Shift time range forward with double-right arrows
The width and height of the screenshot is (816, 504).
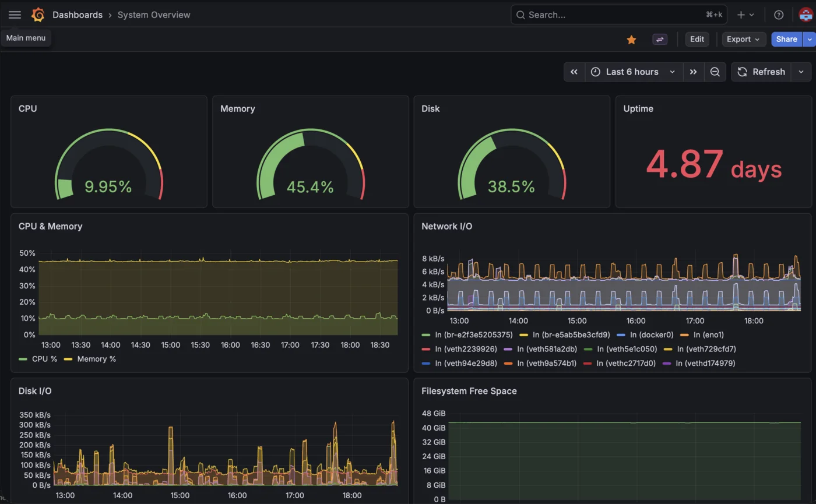pos(693,72)
